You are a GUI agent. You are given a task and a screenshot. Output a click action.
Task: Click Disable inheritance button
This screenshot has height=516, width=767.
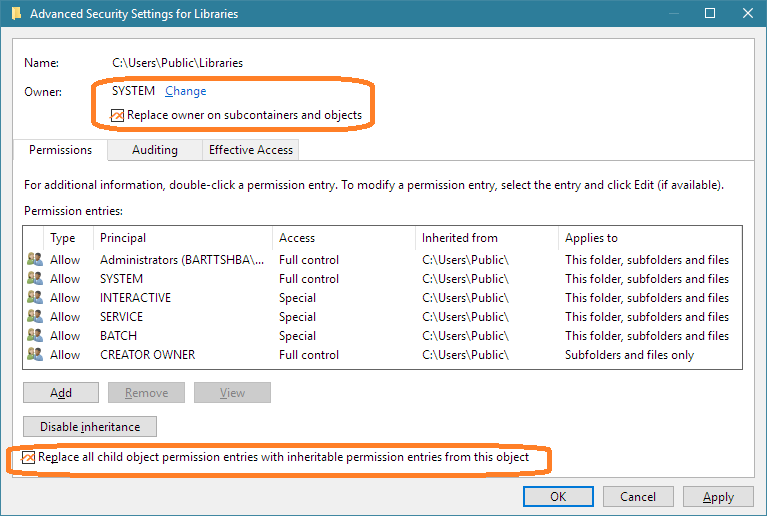[x=90, y=426]
